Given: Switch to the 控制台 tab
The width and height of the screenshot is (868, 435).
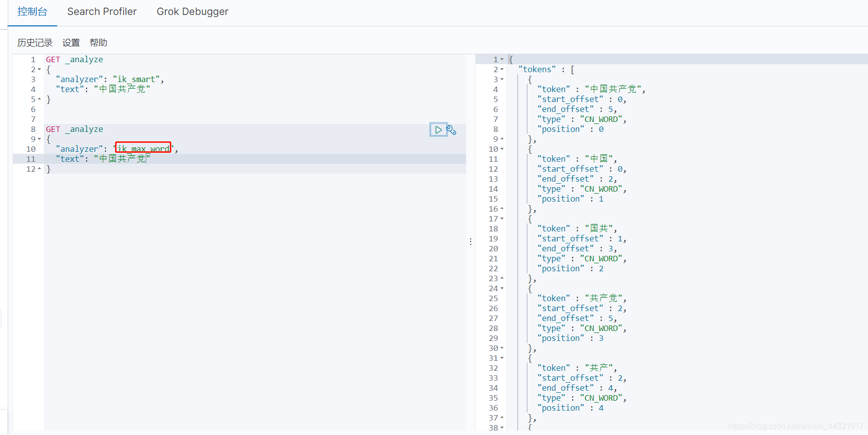Looking at the screenshot, I should [x=32, y=11].
